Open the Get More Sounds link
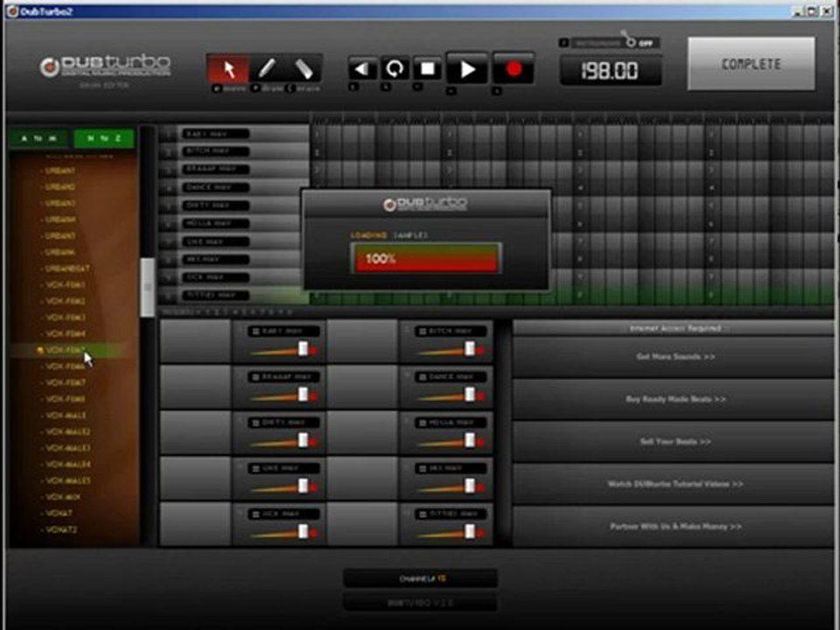 point(674,357)
